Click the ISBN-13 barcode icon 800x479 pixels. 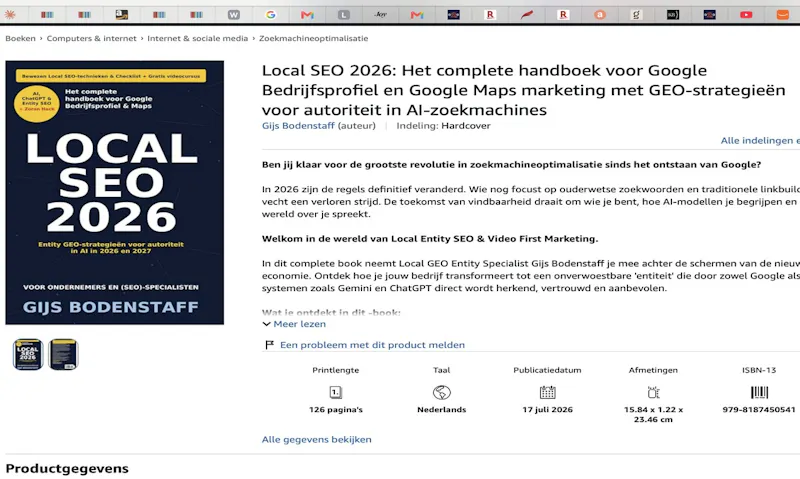click(759, 392)
